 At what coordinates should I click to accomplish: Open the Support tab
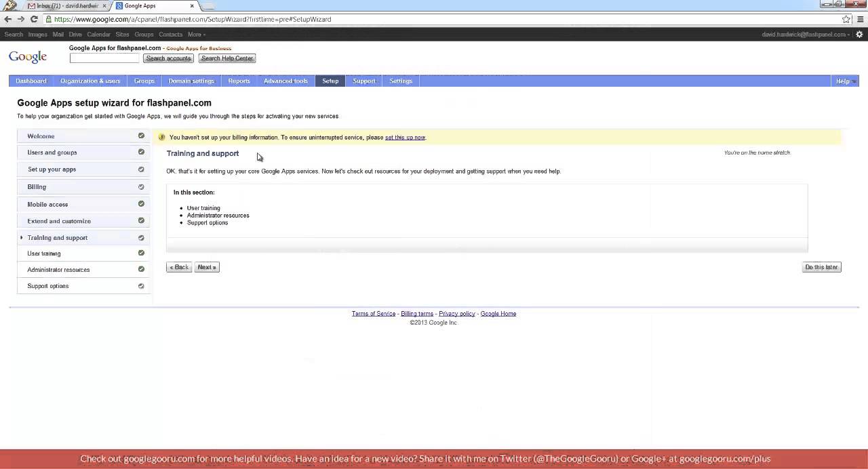click(x=364, y=81)
